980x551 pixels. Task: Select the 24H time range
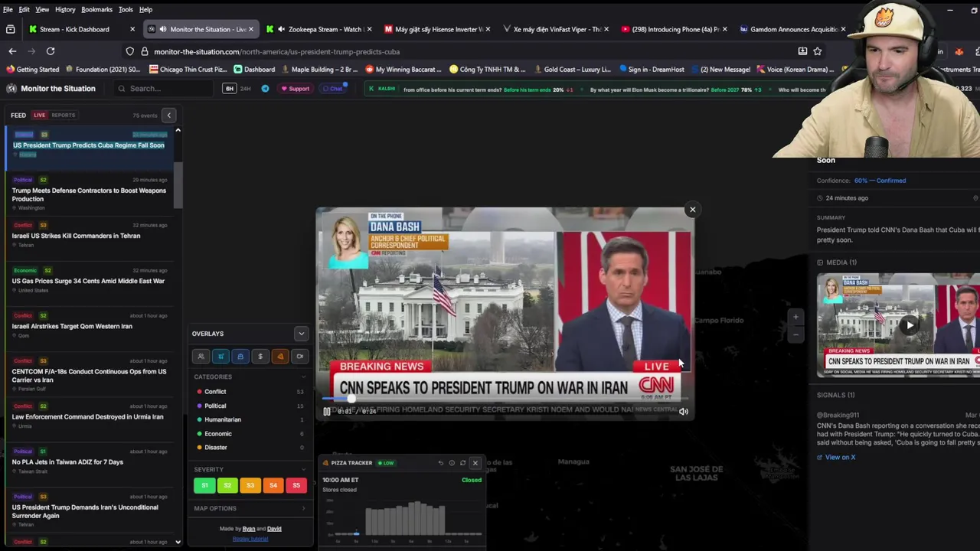(246, 89)
